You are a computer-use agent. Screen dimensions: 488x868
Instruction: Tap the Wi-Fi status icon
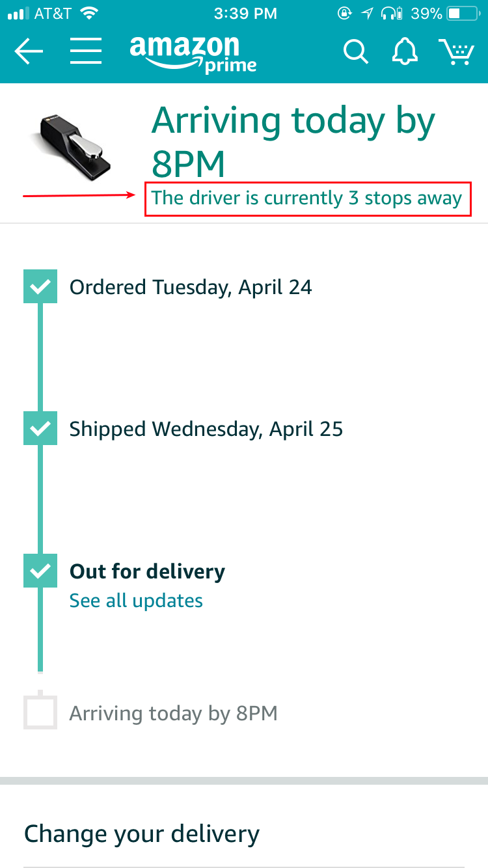[x=90, y=13]
